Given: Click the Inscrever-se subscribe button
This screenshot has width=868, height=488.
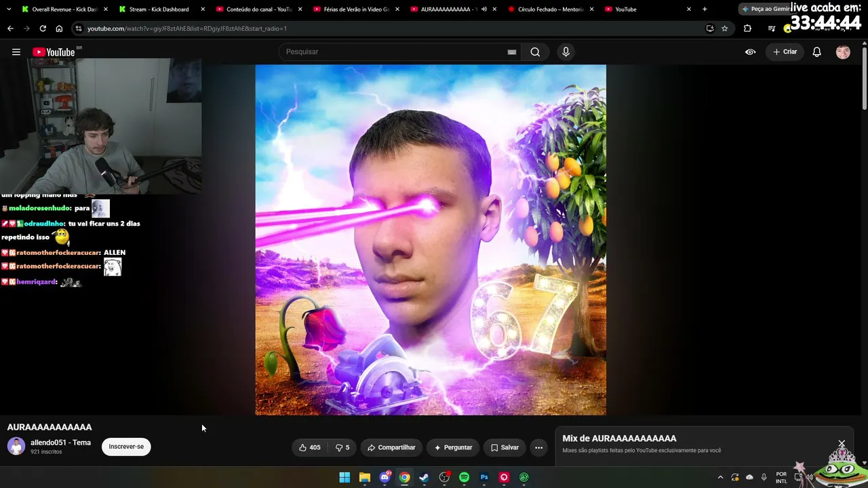Looking at the screenshot, I should tap(126, 447).
